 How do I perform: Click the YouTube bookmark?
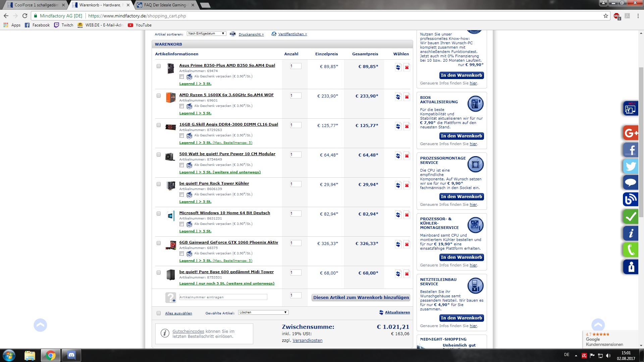[x=140, y=25]
